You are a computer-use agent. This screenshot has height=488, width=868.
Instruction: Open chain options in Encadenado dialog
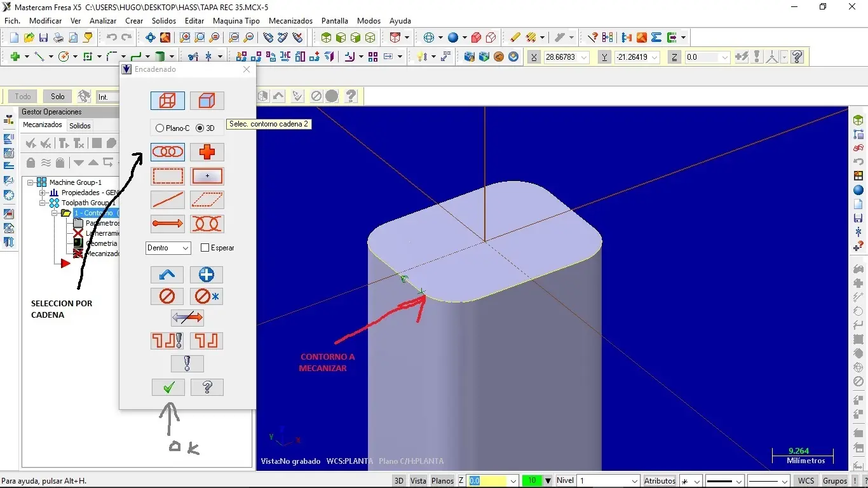coord(207,341)
